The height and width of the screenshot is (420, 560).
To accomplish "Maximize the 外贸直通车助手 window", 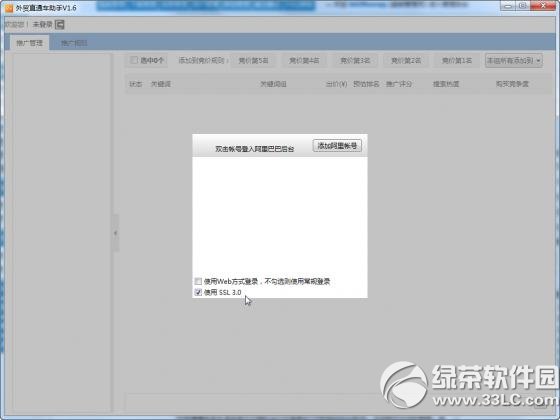I will [523, 6].
